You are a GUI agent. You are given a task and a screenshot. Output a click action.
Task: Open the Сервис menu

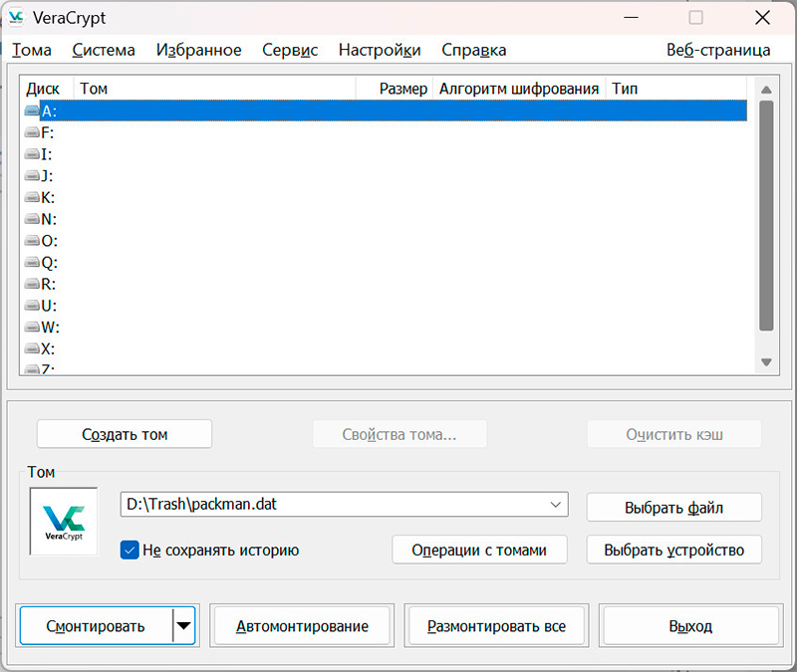(290, 50)
